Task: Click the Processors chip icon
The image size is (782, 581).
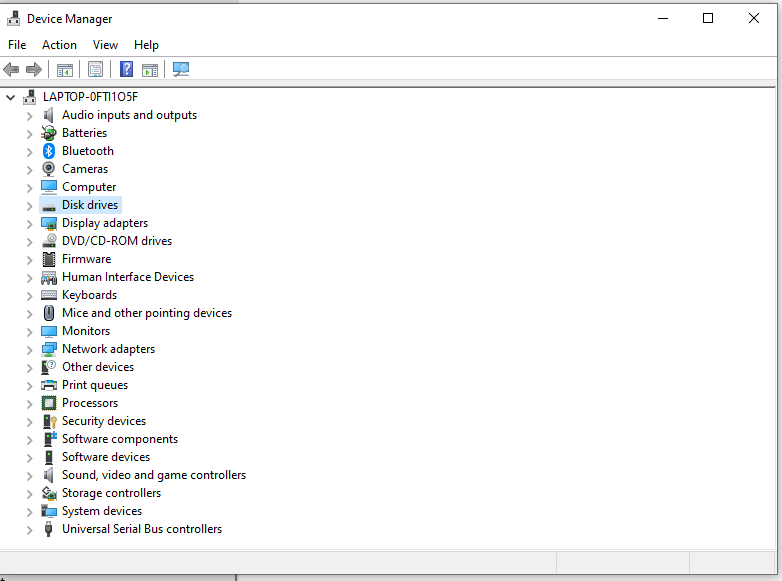Action: pyautogui.click(x=48, y=402)
